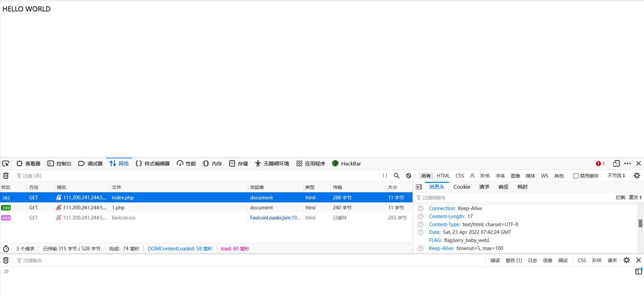Sort by the 大小 size column header
The image size is (644, 296).
pos(399,187)
